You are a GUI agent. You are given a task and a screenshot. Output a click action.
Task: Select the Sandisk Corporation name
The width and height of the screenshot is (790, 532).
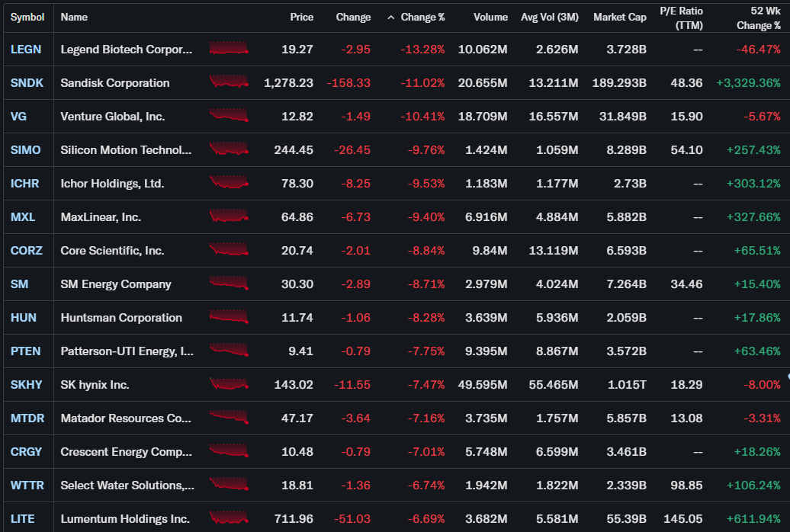(115, 82)
